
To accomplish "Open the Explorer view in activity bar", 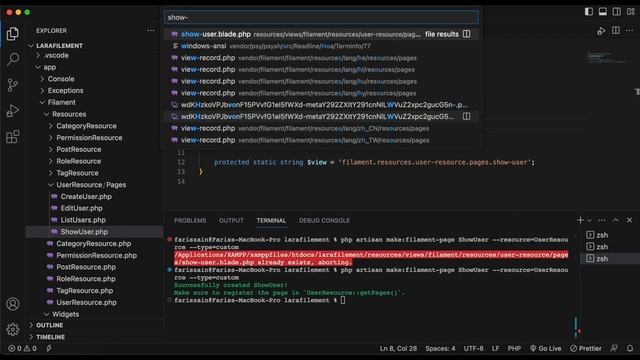I will click(13, 34).
